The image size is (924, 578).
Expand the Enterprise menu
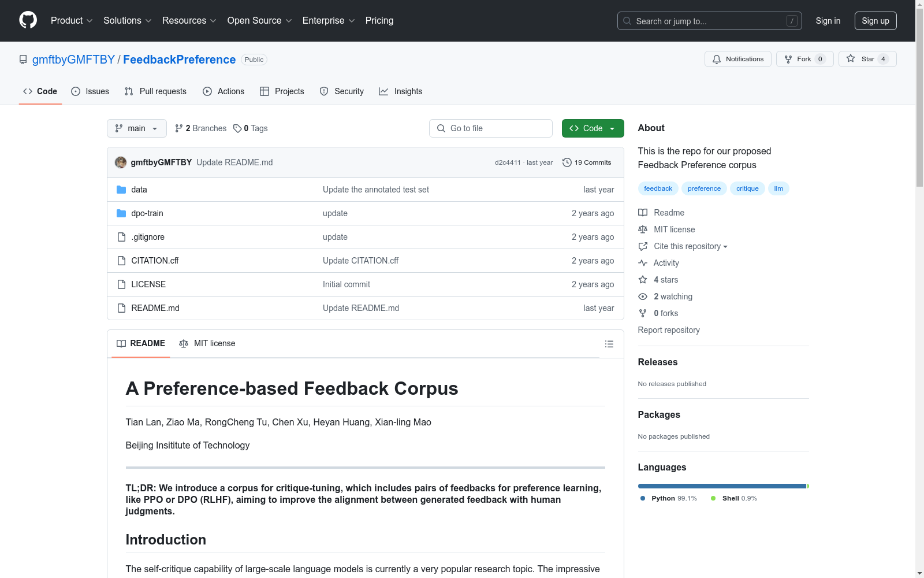coord(329,21)
